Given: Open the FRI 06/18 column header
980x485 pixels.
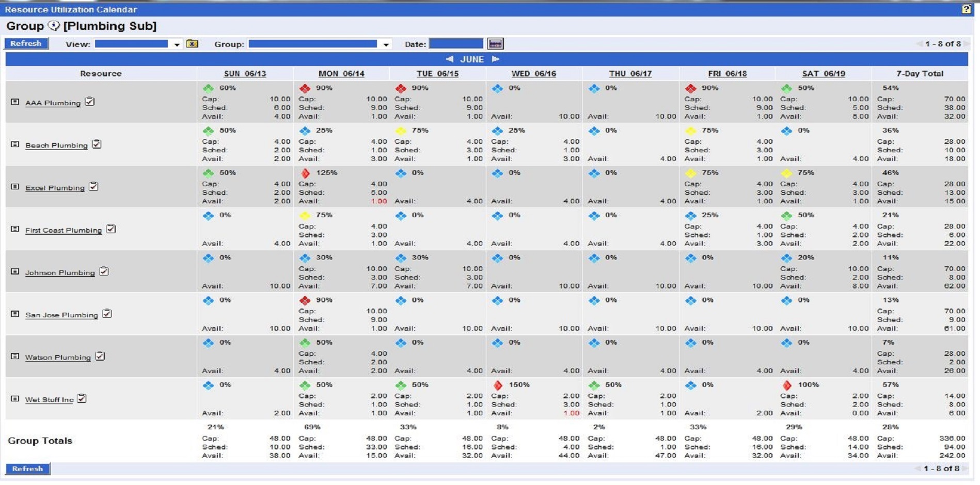Looking at the screenshot, I should (727, 74).
